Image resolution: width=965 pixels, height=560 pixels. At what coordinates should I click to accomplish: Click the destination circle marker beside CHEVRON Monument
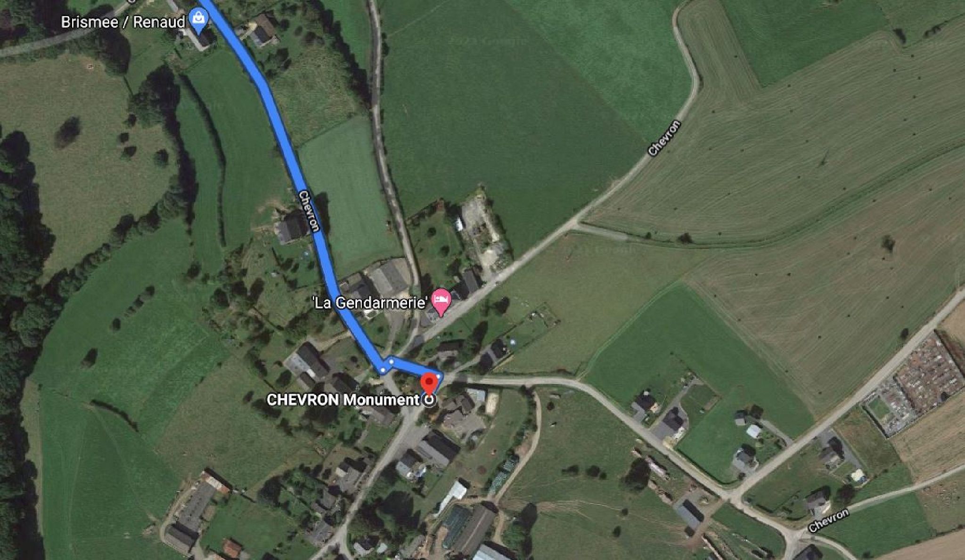pos(430,400)
